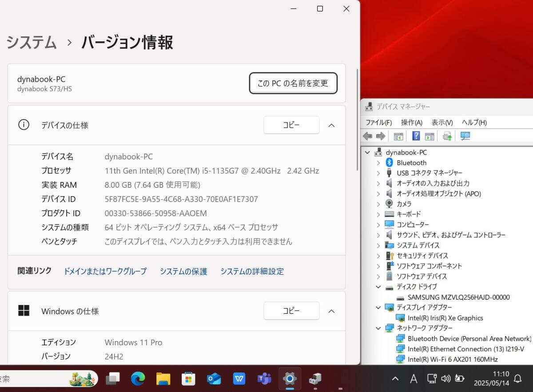Viewport: 533px width, 392px height.
Task: Collapse the デバイスの仕様 section chevron
Action: coord(331,125)
